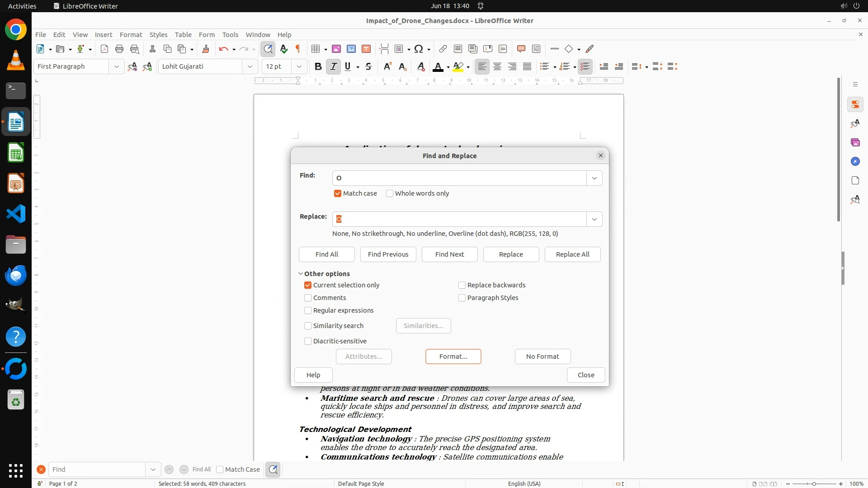
Task: Open the Find field history dropdown
Action: (594, 178)
